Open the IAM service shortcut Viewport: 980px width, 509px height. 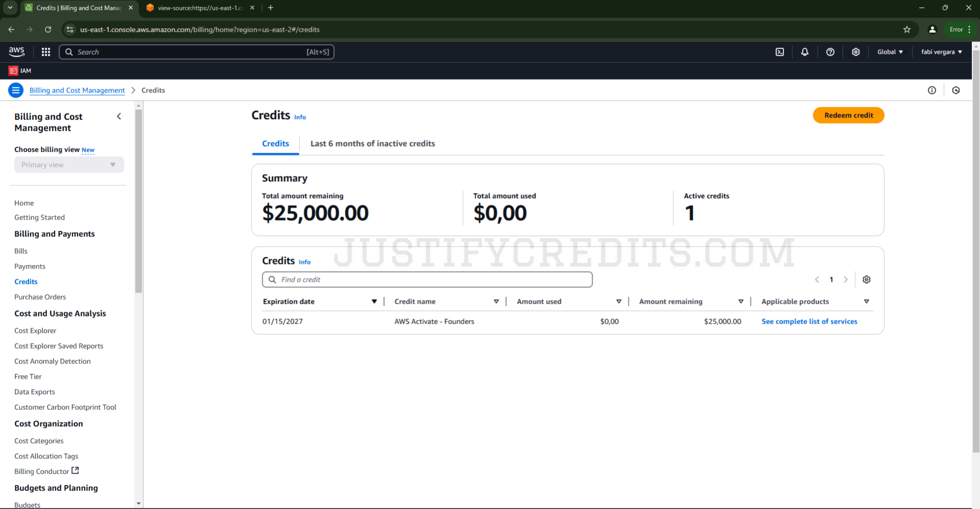(20, 71)
